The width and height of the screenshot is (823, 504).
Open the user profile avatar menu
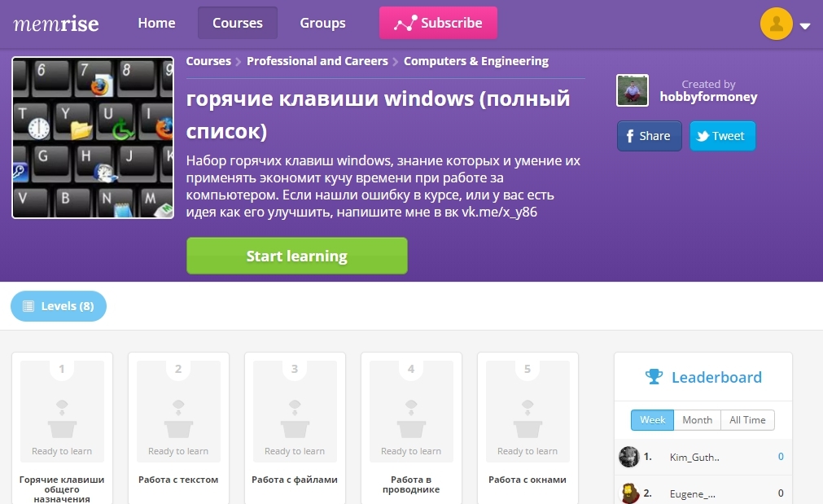click(776, 24)
